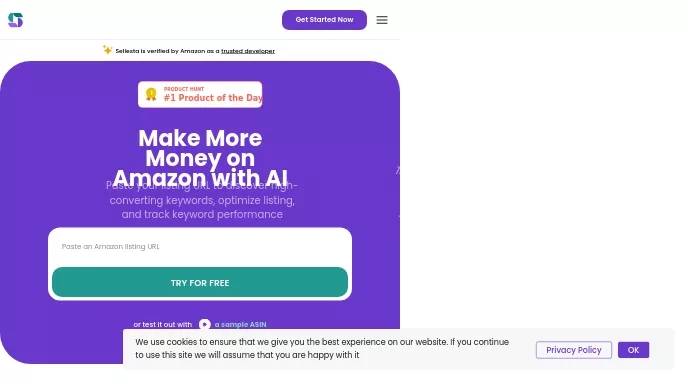Follow the trusted developer link
The width and height of the screenshot is (683, 384).
(x=248, y=51)
